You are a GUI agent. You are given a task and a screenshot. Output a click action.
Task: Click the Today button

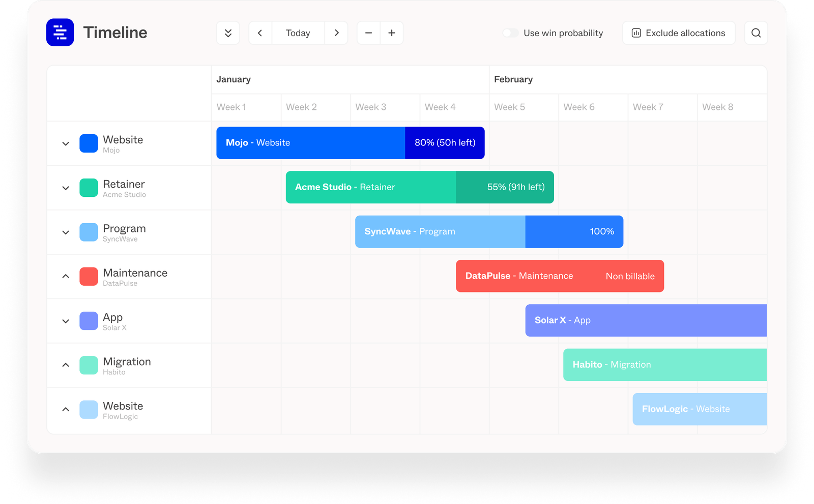pyautogui.click(x=298, y=33)
